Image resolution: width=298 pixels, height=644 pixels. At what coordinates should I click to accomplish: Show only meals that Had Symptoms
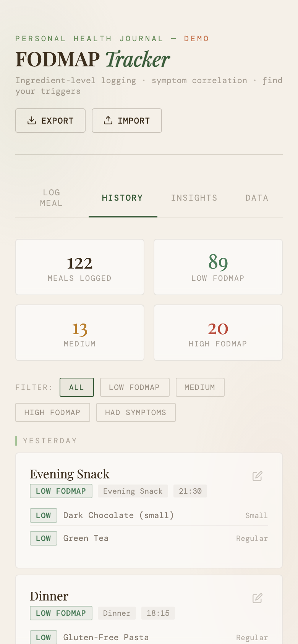[x=136, y=412]
